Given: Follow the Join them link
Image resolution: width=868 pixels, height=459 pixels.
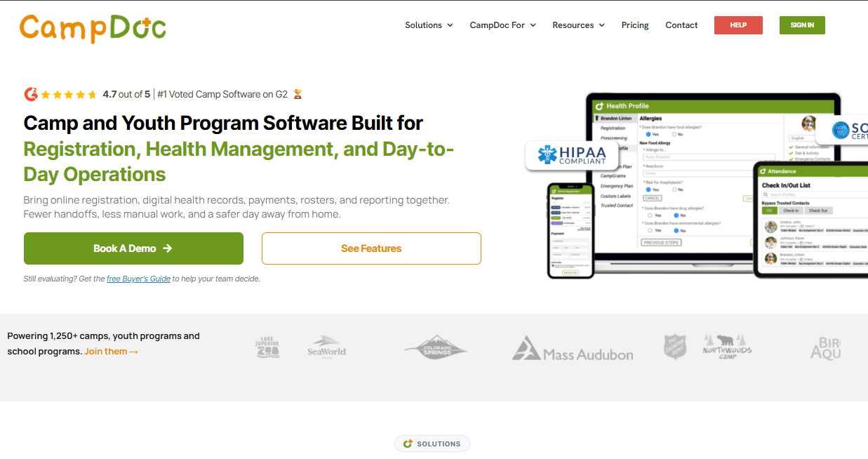Looking at the screenshot, I should [x=112, y=351].
